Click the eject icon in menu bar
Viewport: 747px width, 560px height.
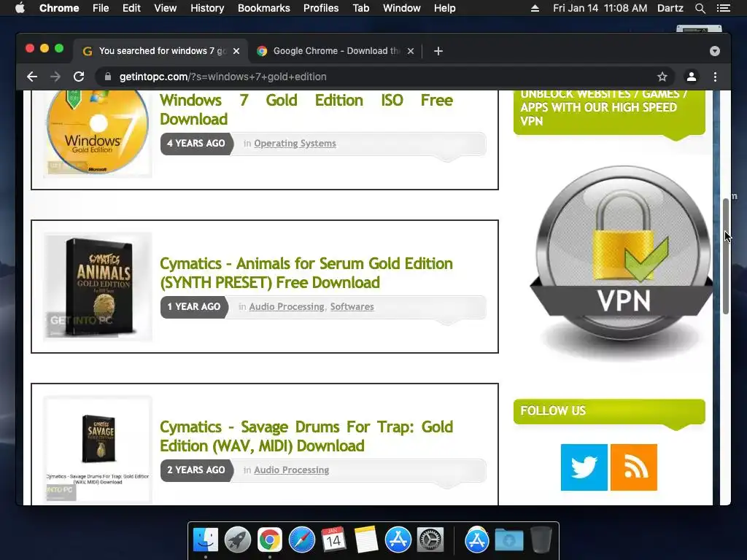pyautogui.click(x=535, y=8)
